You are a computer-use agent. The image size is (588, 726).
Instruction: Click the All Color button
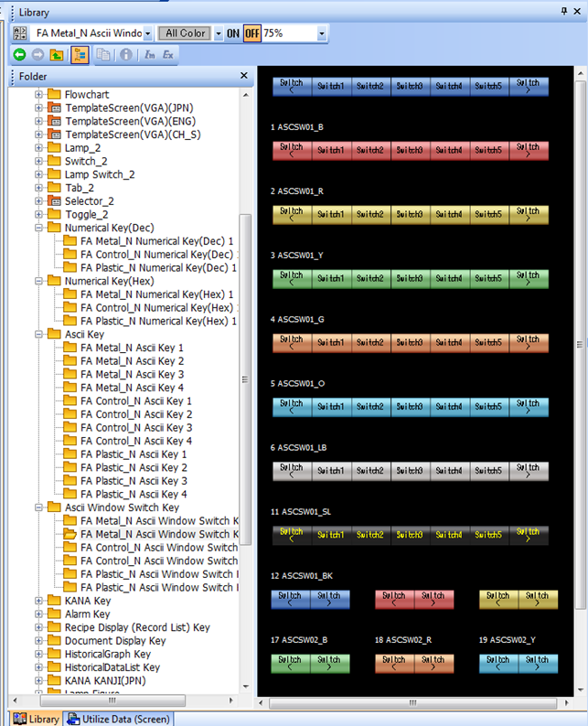point(184,33)
